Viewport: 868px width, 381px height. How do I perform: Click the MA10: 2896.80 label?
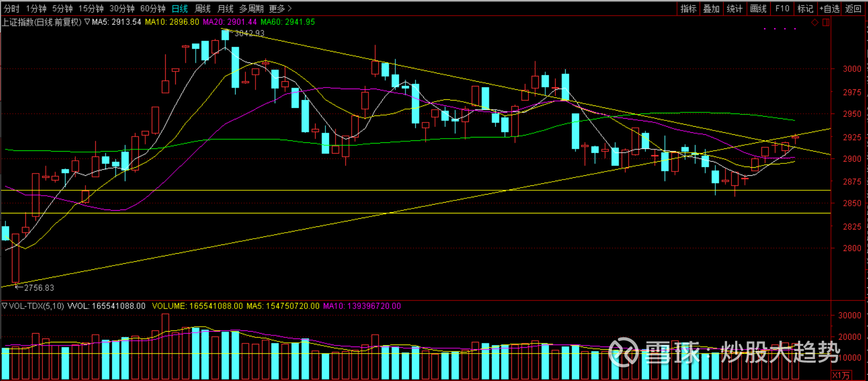(172, 22)
